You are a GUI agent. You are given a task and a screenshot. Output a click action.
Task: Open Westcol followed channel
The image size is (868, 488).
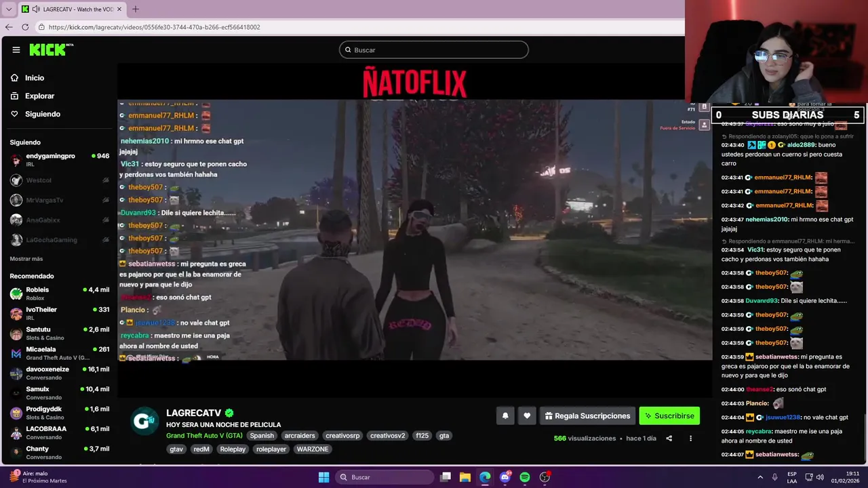pyautogui.click(x=59, y=180)
